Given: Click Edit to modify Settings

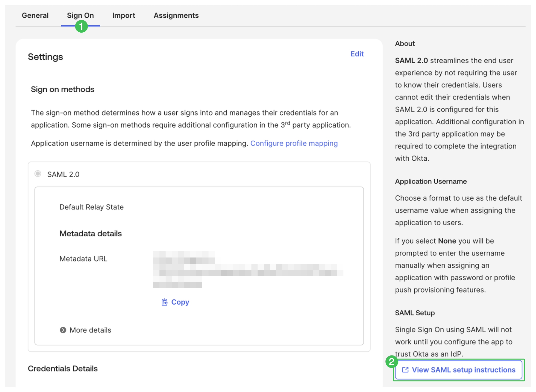Looking at the screenshot, I should click(x=357, y=54).
